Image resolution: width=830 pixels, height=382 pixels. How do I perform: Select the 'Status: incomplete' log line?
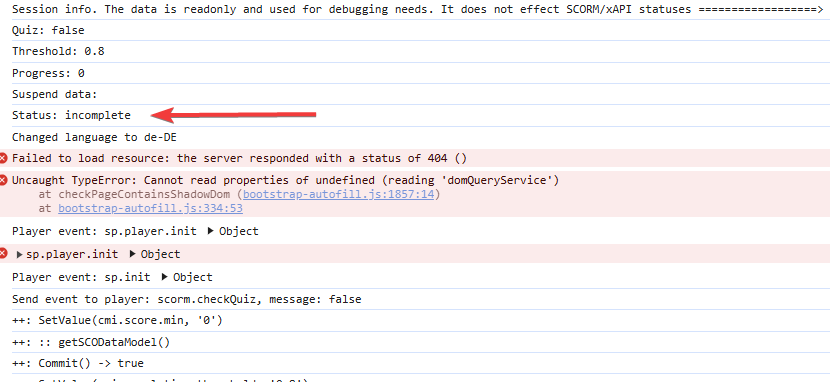point(71,115)
